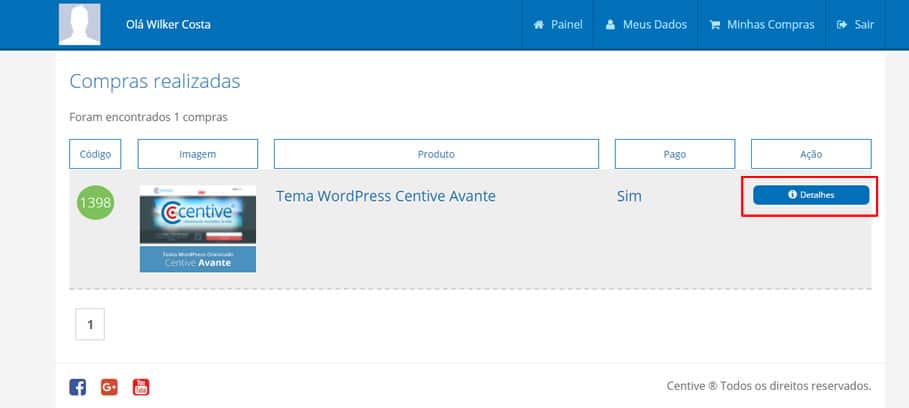The image size is (909, 408).
Task: Open the Centive Avante product thumbnail
Action: pos(198,229)
